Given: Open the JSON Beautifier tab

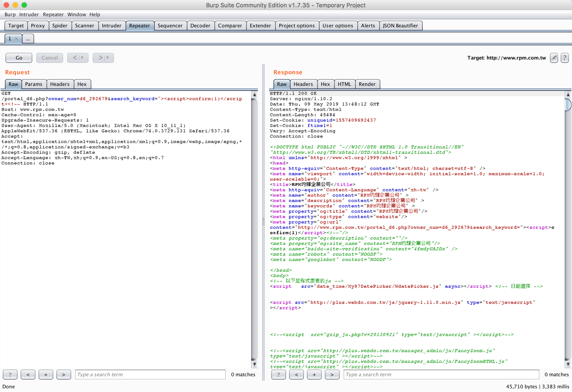Looking at the screenshot, I should click(400, 25).
